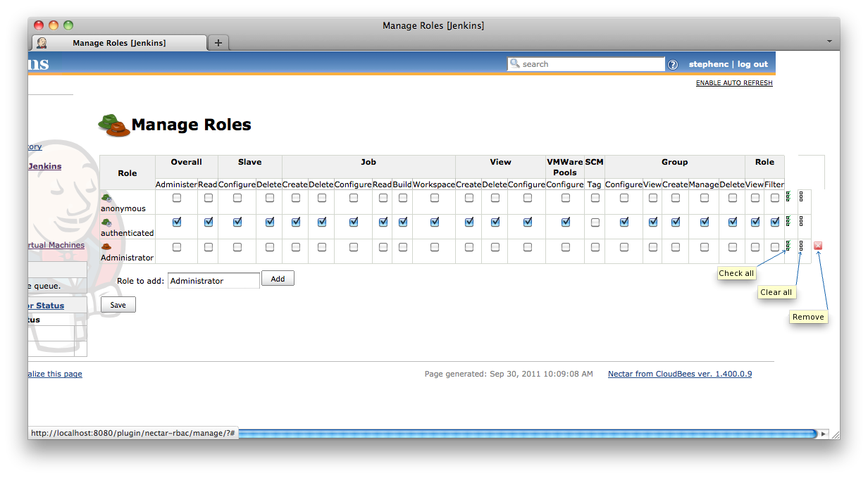Click the "Group" column group header
The width and height of the screenshot is (868, 478).
pyautogui.click(x=674, y=162)
